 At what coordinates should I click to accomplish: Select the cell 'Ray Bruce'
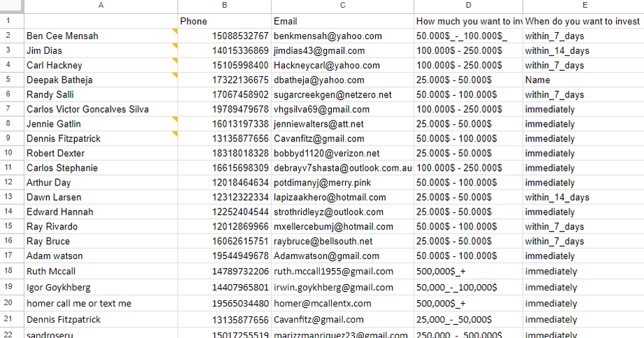point(101,241)
